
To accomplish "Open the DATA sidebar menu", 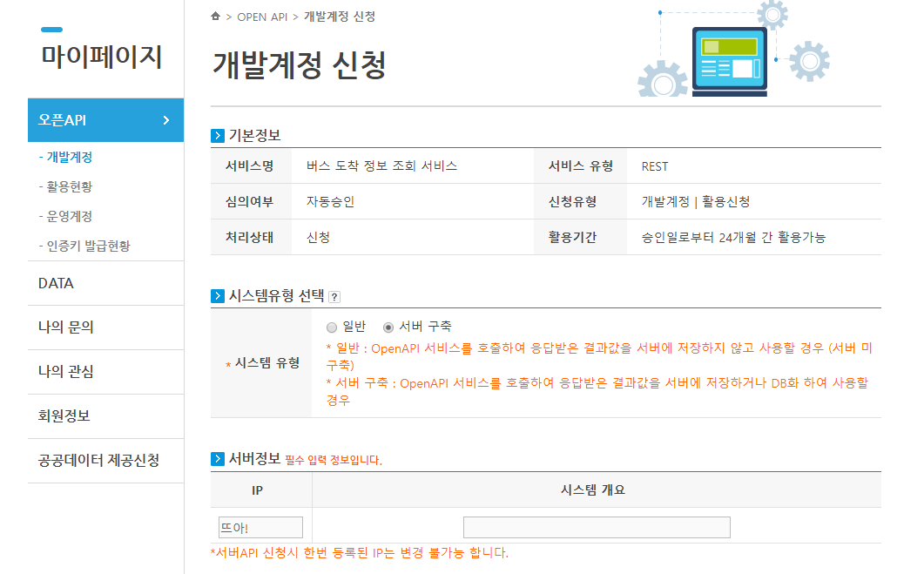I will tap(106, 283).
